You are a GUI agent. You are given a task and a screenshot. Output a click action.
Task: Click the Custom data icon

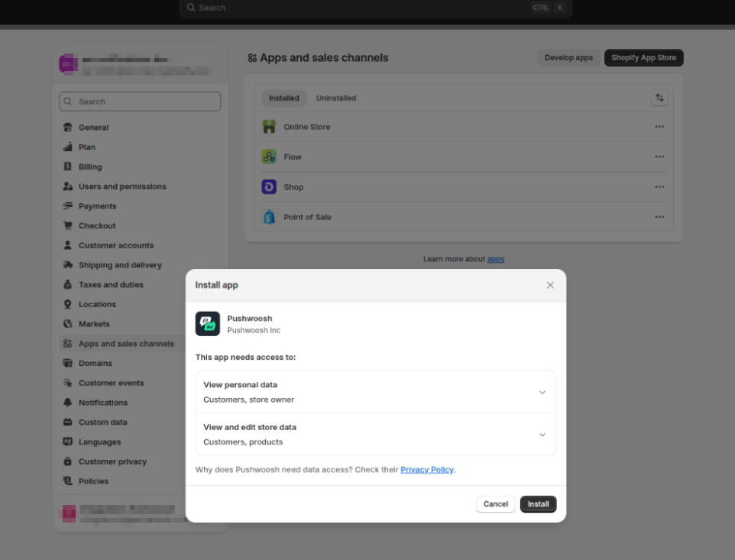click(67, 422)
